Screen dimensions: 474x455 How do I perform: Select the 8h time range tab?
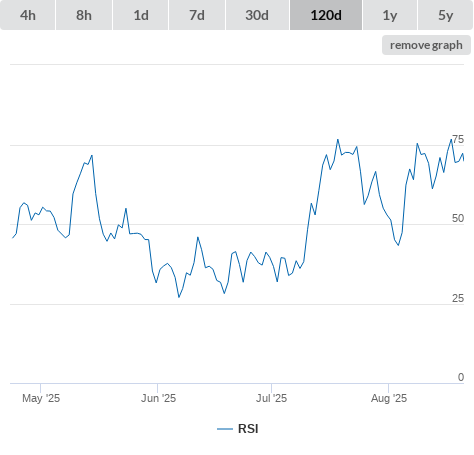coord(84,15)
